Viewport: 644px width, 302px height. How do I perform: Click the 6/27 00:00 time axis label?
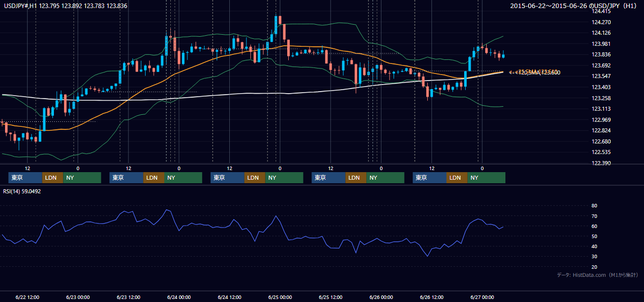coord(482,297)
